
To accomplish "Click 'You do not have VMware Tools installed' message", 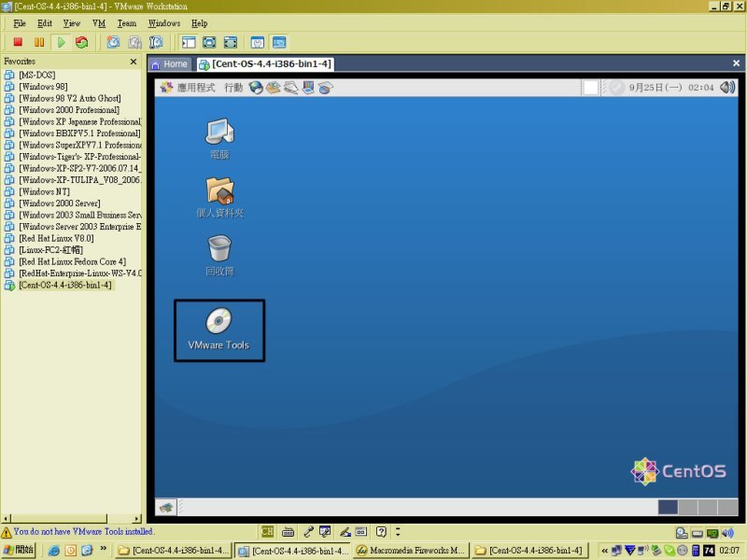I will click(84, 531).
